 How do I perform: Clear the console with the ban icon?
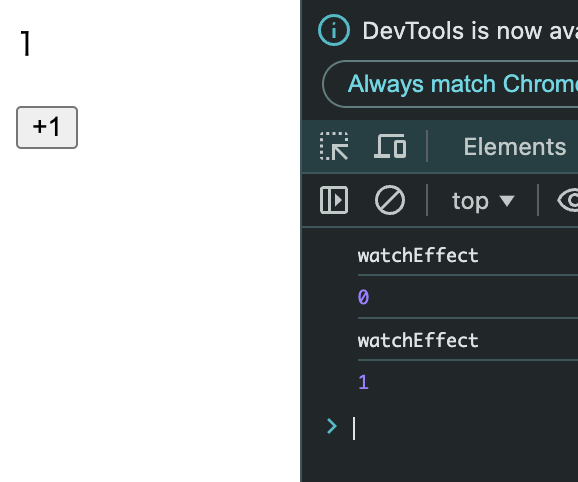click(390, 200)
